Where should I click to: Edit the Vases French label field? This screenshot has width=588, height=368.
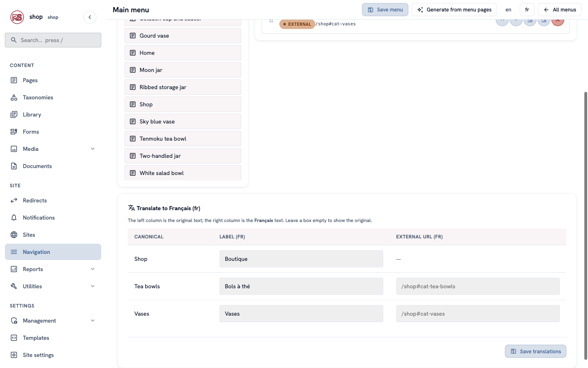tap(301, 314)
